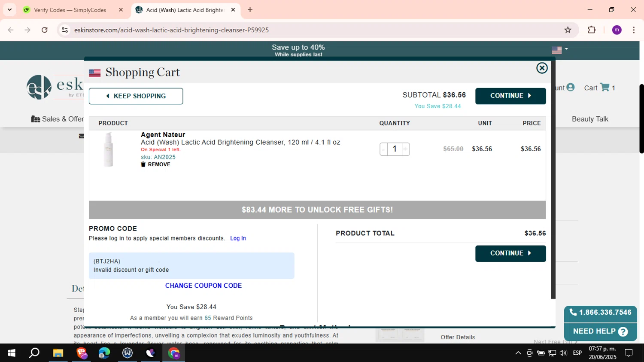Click the page vertical scrollbar
The height and width of the screenshot is (362, 644).
pos(641,119)
